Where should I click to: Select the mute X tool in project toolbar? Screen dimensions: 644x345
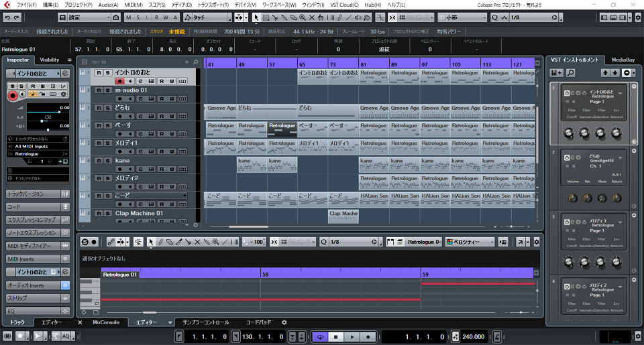point(312,17)
